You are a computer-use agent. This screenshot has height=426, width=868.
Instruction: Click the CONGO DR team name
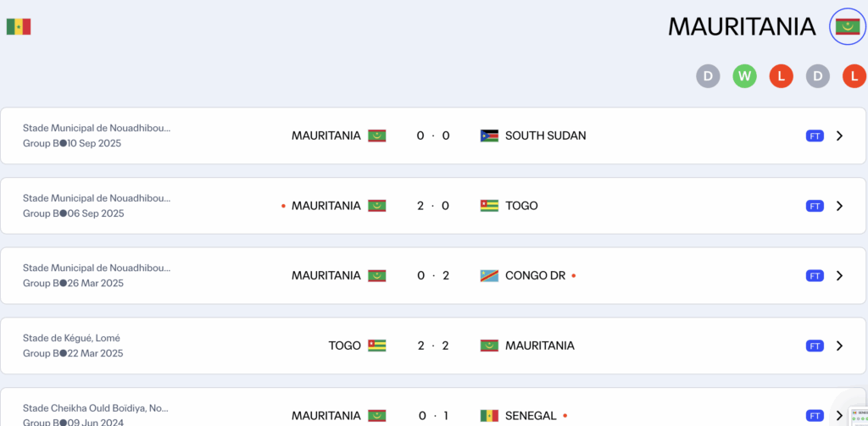(535, 276)
